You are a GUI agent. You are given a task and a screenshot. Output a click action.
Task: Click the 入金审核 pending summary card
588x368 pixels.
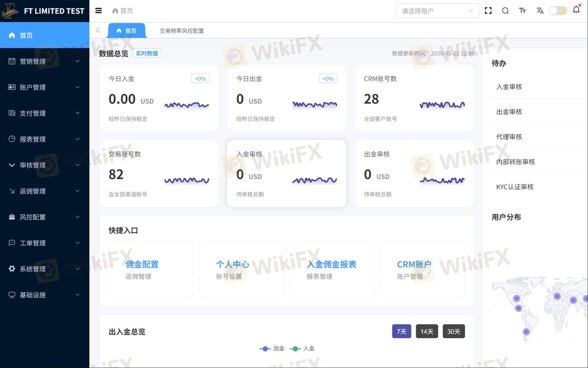(x=286, y=173)
